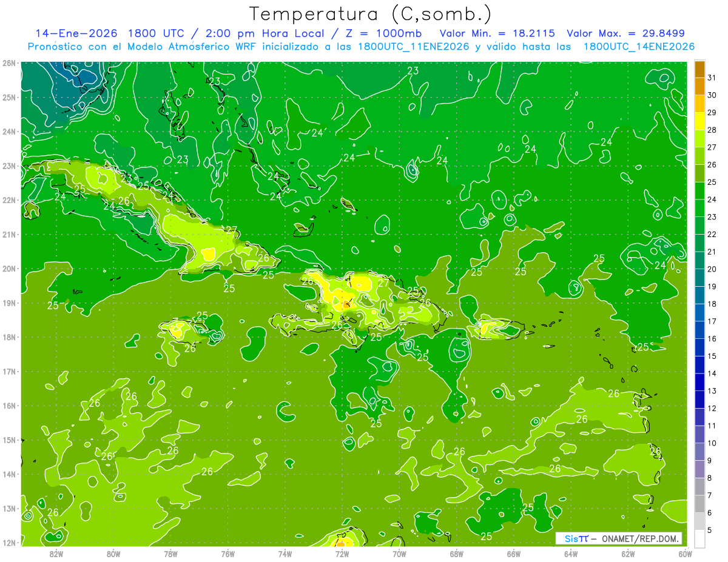Click the '16N' latitude axis label
Image resolution: width=728 pixels, height=562 pixels.
[8, 406]
